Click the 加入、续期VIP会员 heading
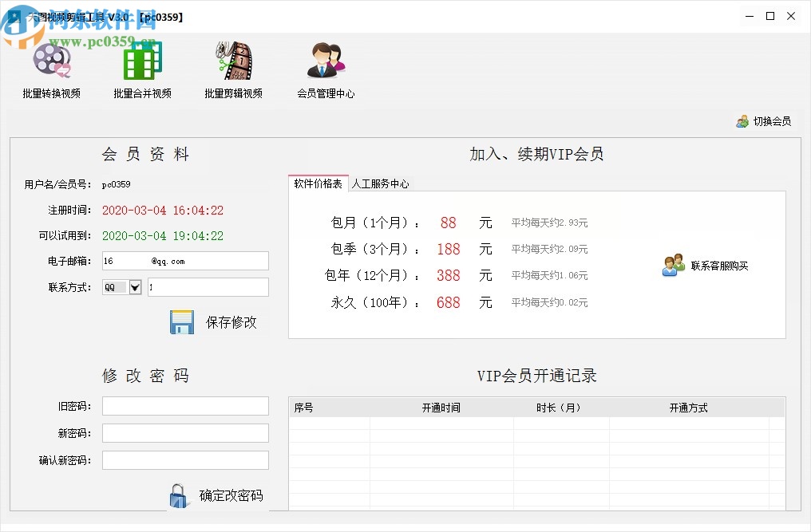The height and width of the screenshot is (532, 811). [x=537, y=154]
